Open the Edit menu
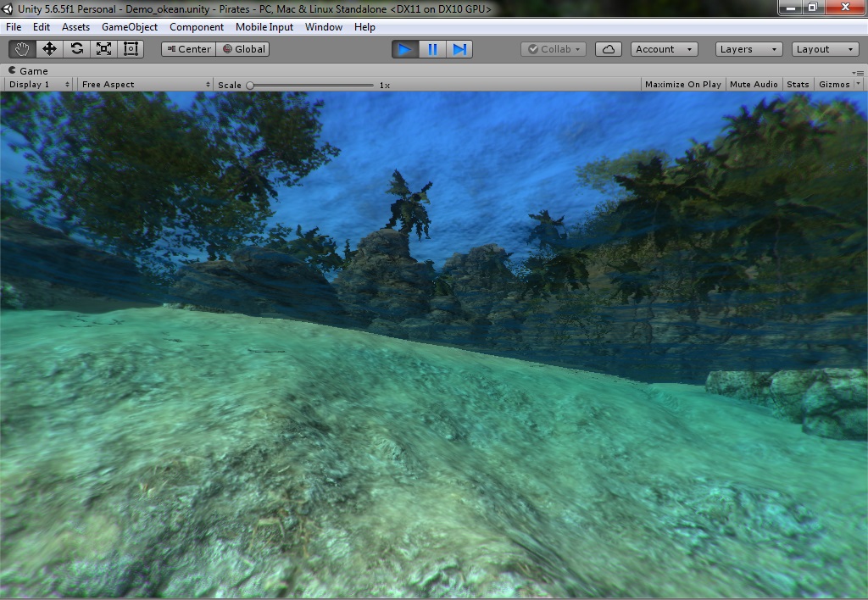The height and width of the screenshot is (600, 868). 41,27
